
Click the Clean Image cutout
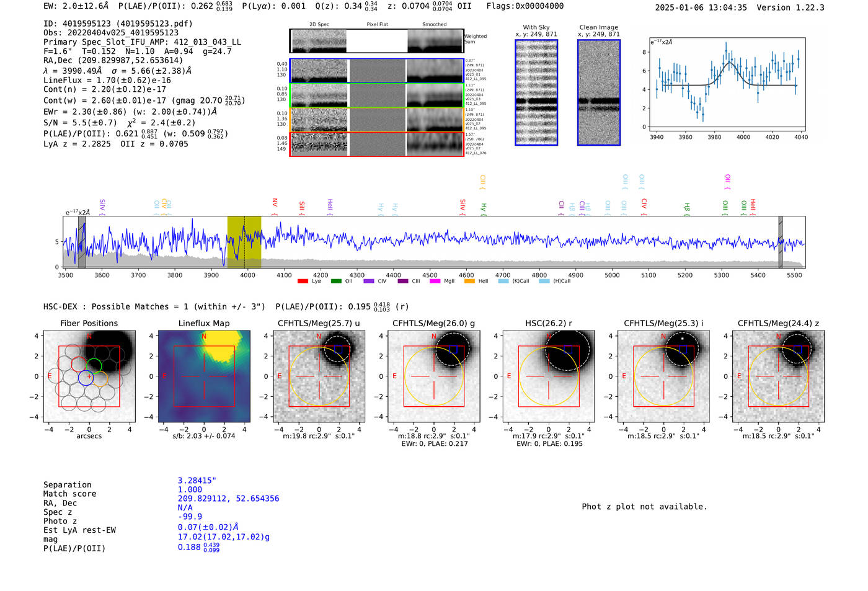click(x=599, y=92)
